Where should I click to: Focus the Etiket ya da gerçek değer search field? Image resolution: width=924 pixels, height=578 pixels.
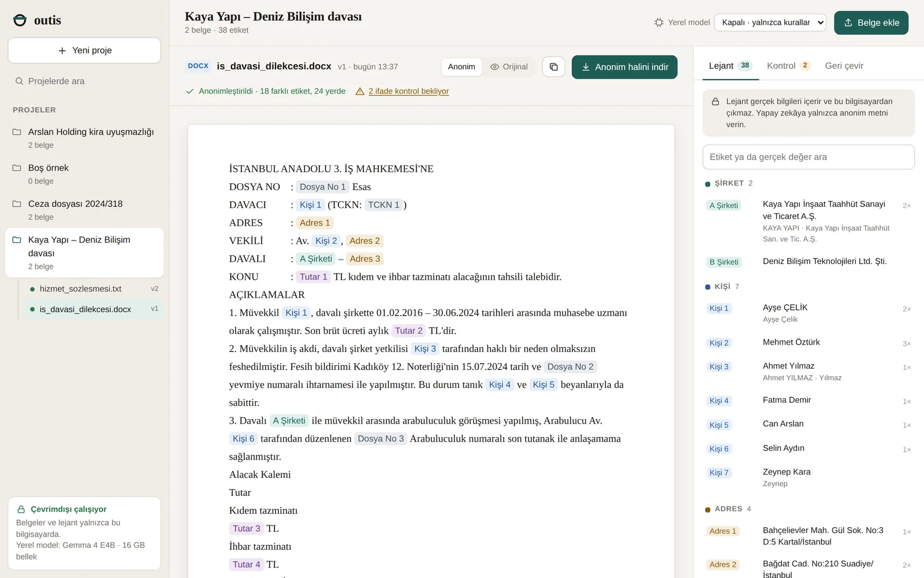point(808,157)
